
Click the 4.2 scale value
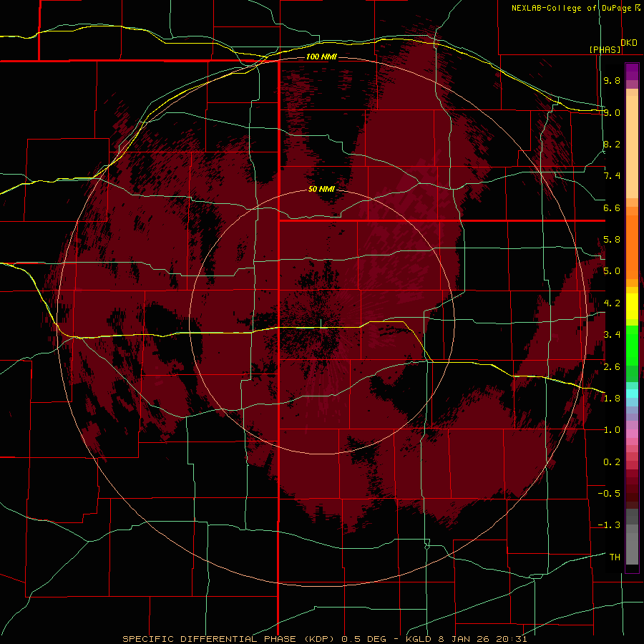point(612,303)
